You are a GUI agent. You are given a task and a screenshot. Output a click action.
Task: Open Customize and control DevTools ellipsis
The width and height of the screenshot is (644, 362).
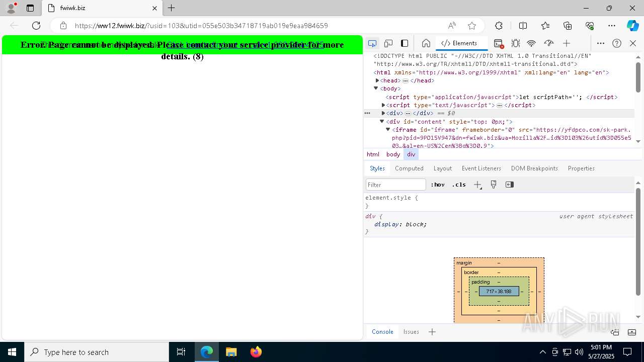click(601, 43)
